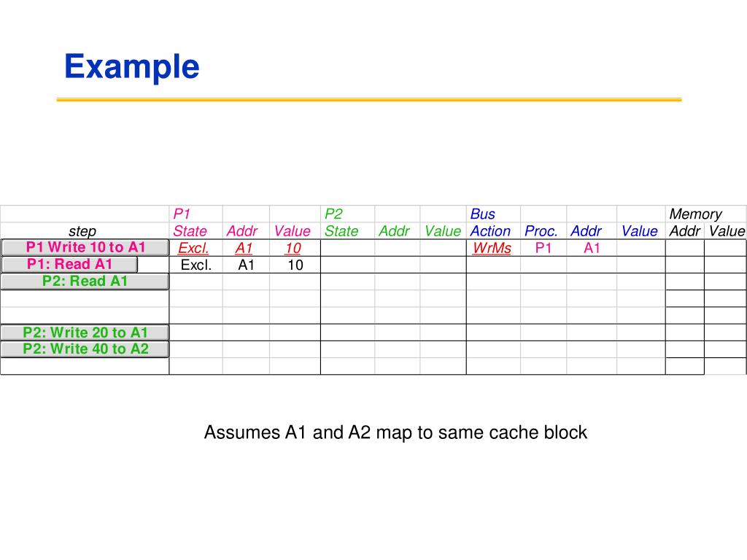Click the P1 'Addr' column header
The width and height of the screenshot is (747, 560).
(242, 231)
